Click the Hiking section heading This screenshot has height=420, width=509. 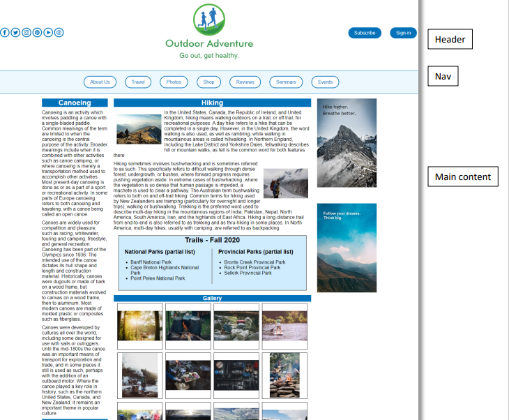(212, 103)
